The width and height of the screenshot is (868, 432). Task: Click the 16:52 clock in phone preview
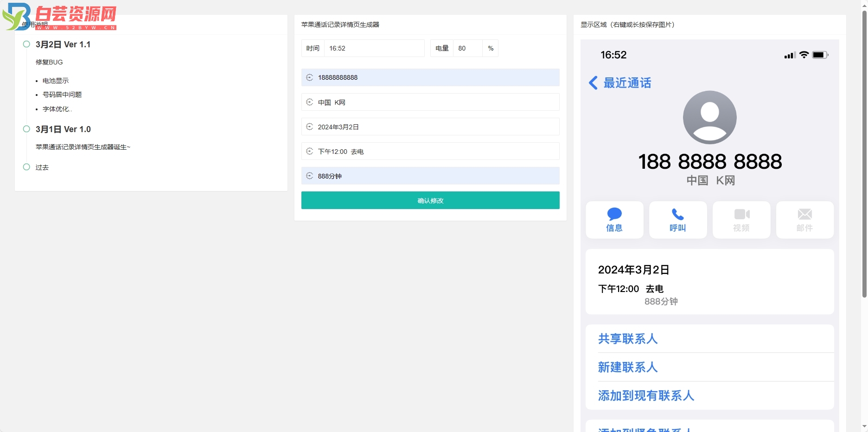613,55
